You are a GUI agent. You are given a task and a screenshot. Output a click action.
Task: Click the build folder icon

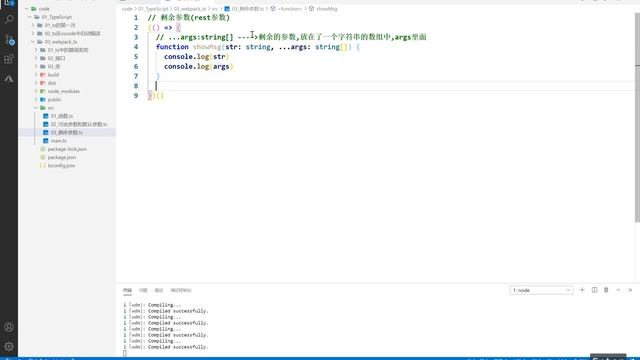[42, 75]
